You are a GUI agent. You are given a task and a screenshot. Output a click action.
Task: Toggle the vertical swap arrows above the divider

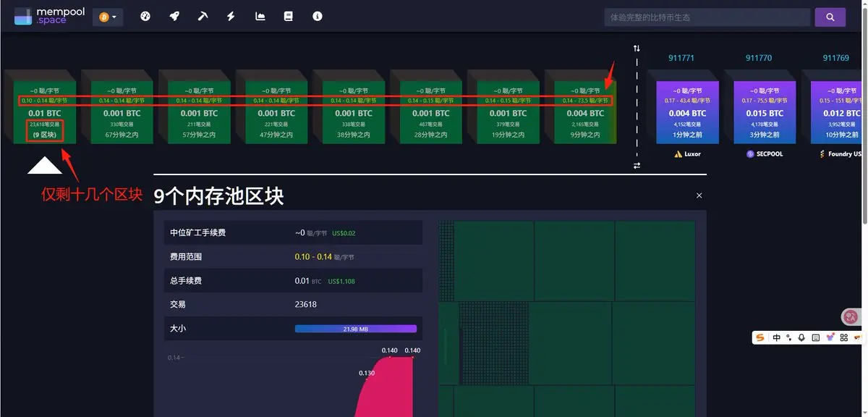(637, 49)
